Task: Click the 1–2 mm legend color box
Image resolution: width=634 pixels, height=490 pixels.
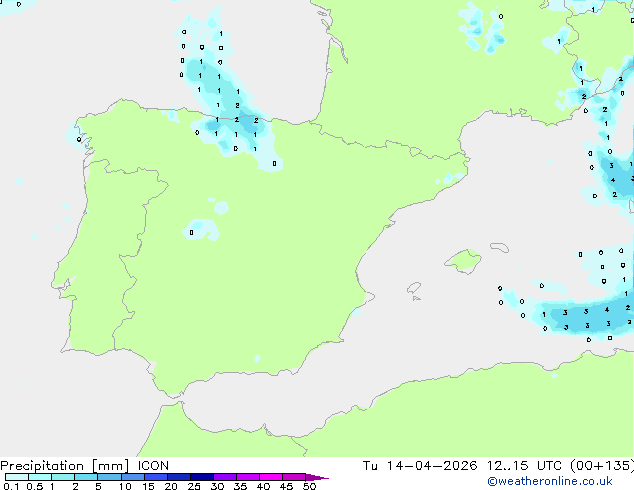Action: pyautogui.click(x=63, y=477)
